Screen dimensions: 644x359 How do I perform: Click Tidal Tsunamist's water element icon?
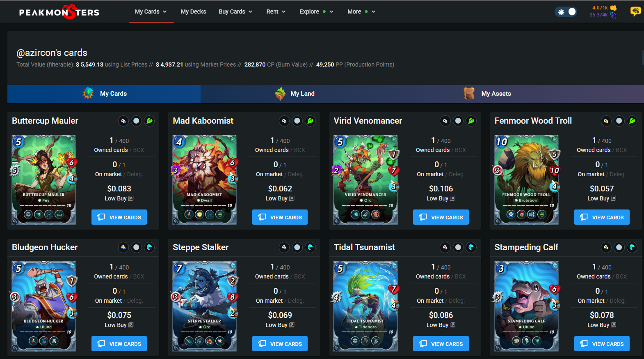(471, 247)
